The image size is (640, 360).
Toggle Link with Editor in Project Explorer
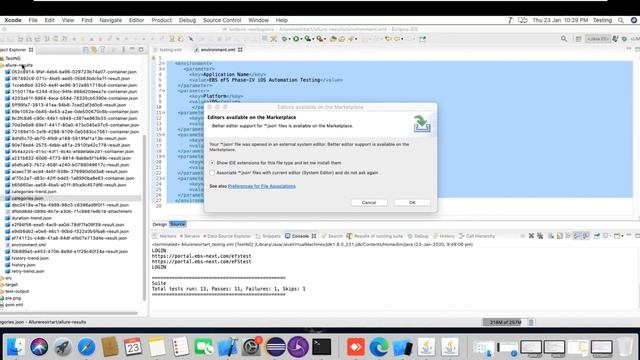click(x=94, y=50)
